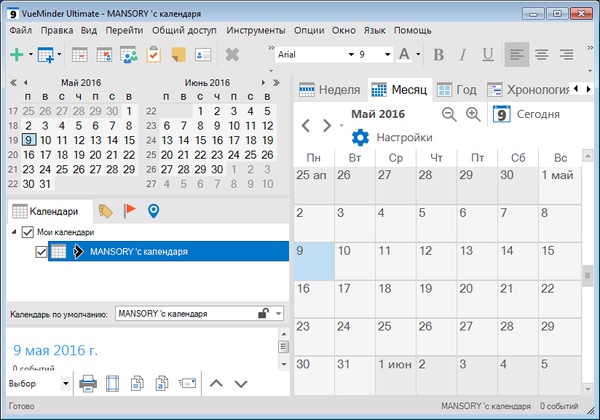Open the orange flag priorities tab
The height and width of the screenshot is (420, 600).
[x=129, y=211]
